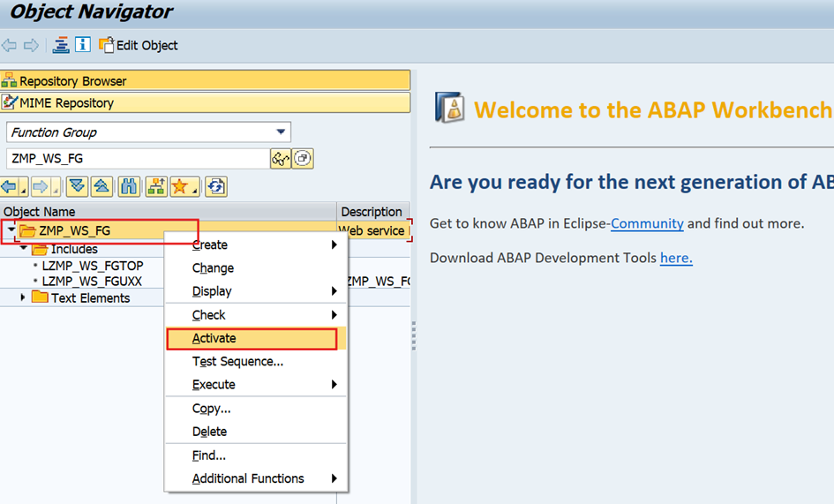
Task: Select the LZMP_WS_FGTOP include
Action: pyautogui.click(x=93, y=265)
